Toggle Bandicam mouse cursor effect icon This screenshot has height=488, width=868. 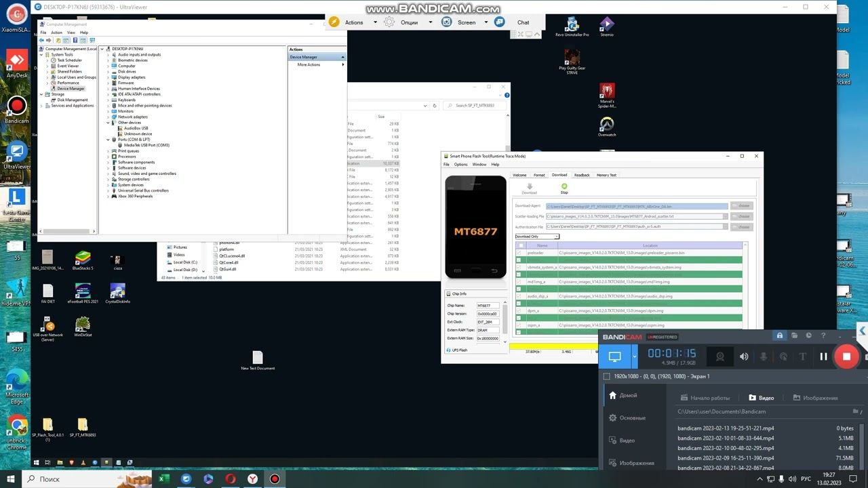pos(783,357)
